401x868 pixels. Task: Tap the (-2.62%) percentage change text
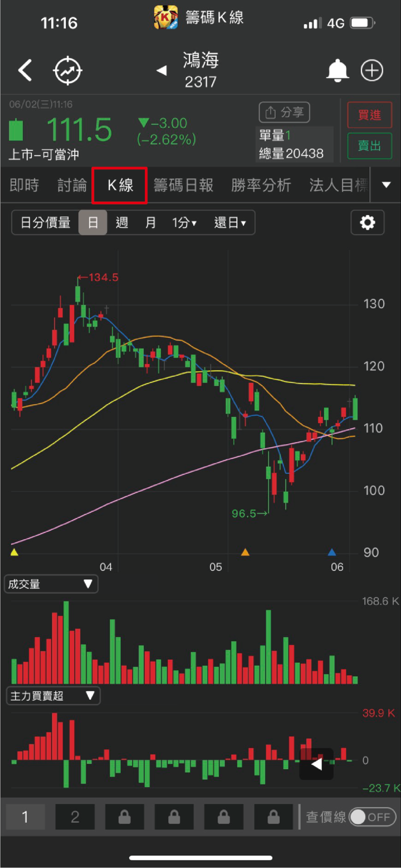pyautogui.click(x=167, y=140)
